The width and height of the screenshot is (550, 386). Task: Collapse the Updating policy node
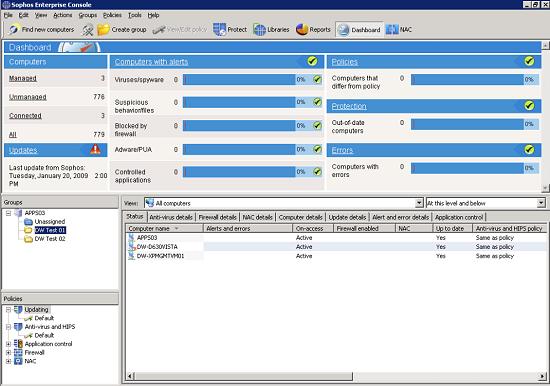coord(8,310)
